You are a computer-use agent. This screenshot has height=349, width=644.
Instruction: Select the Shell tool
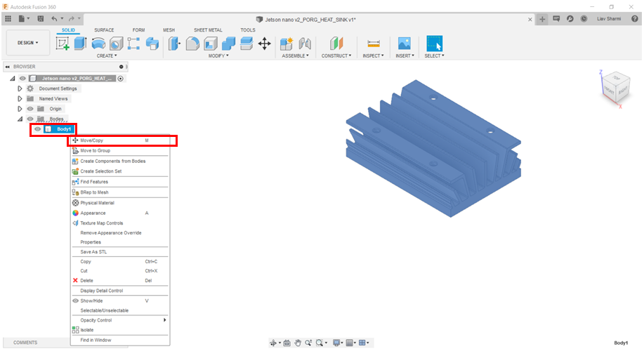coord(210,44)
